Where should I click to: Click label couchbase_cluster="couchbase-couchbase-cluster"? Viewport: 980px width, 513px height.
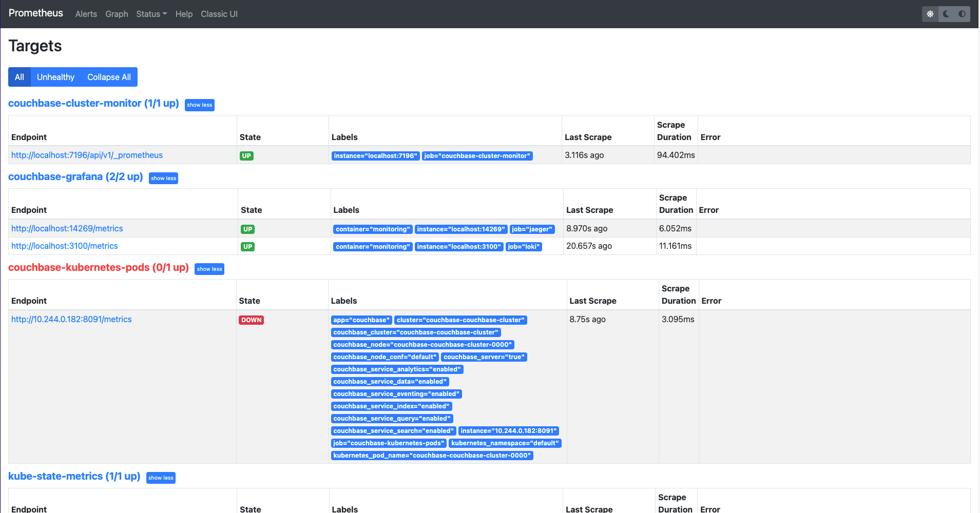[x=416, y=332]
